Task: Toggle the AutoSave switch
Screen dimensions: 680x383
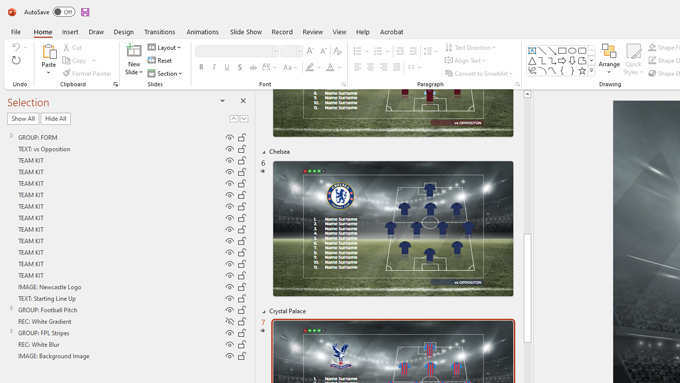Action: click(x=64, y=12)
